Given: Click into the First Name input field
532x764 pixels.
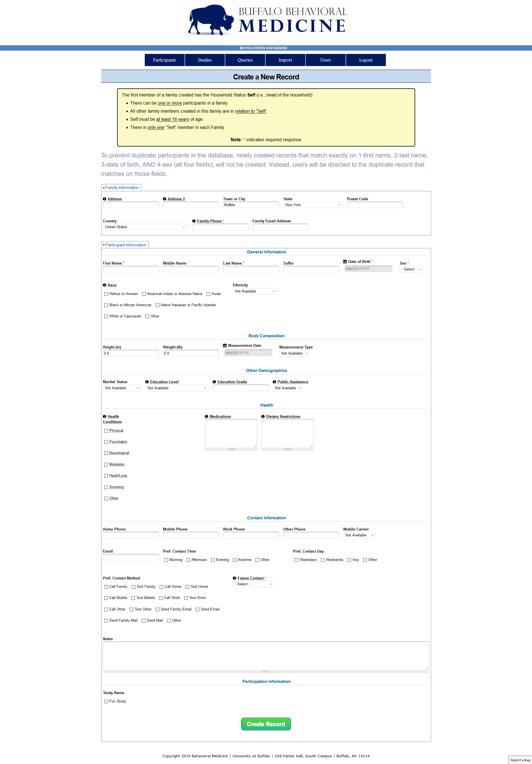Looking at the screenshot, I should 131,269.
